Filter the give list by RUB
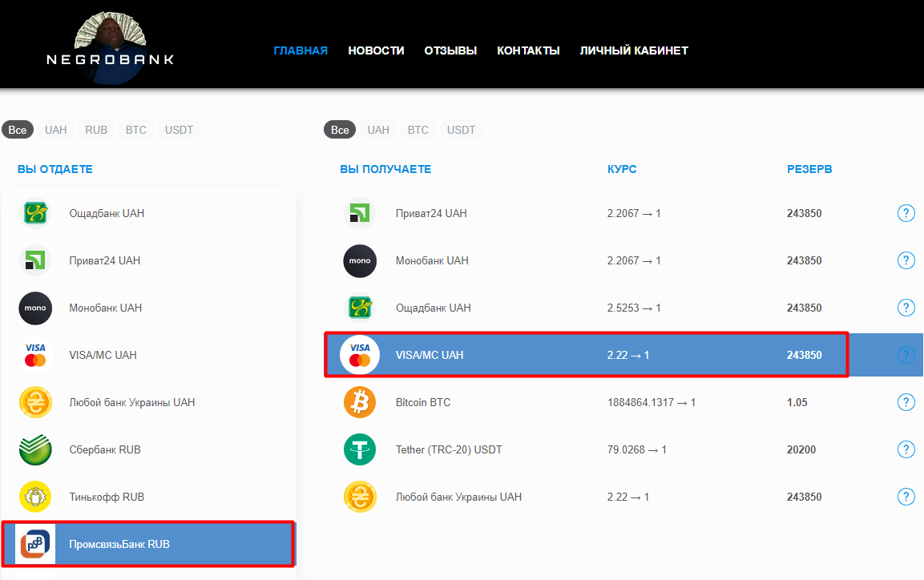The width and height of the screenshot is (924, 580). point(96,130)
